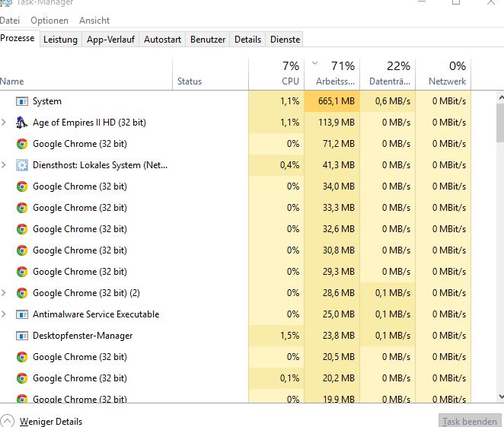Switch to the App-Verlauf tab
This screenshot has height=427, width=504.
coord(110,40)
